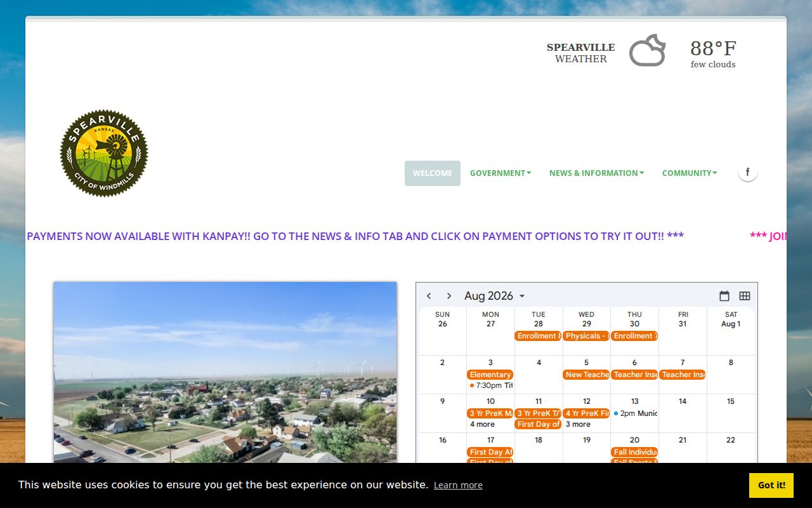Screen dimensions: 812x508
Task: Switch calendar view using the grid icon
Action: (x=745, y=296)
